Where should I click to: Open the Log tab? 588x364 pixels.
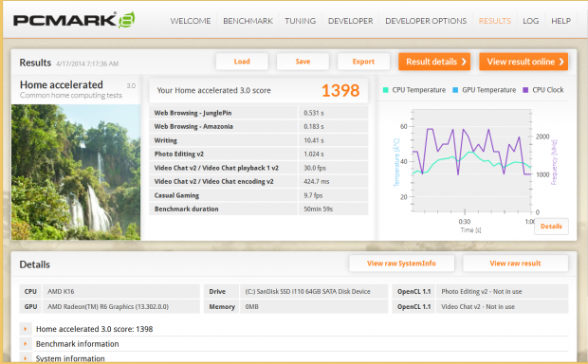point(531,21)
